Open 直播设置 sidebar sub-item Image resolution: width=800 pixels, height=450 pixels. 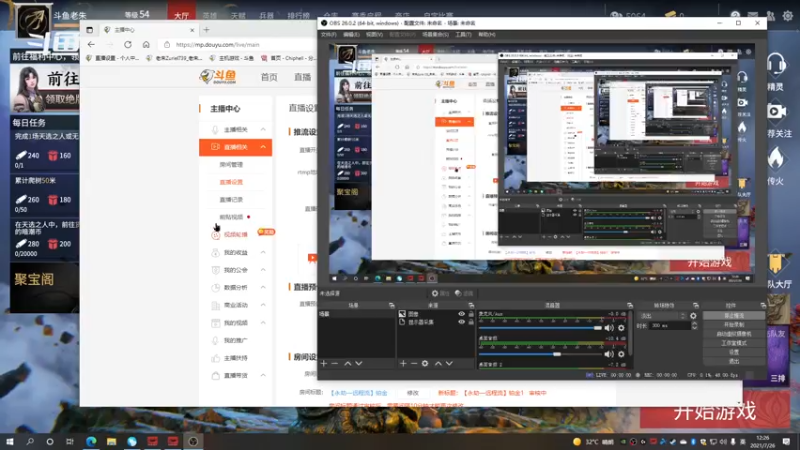(x=231, y=182)
